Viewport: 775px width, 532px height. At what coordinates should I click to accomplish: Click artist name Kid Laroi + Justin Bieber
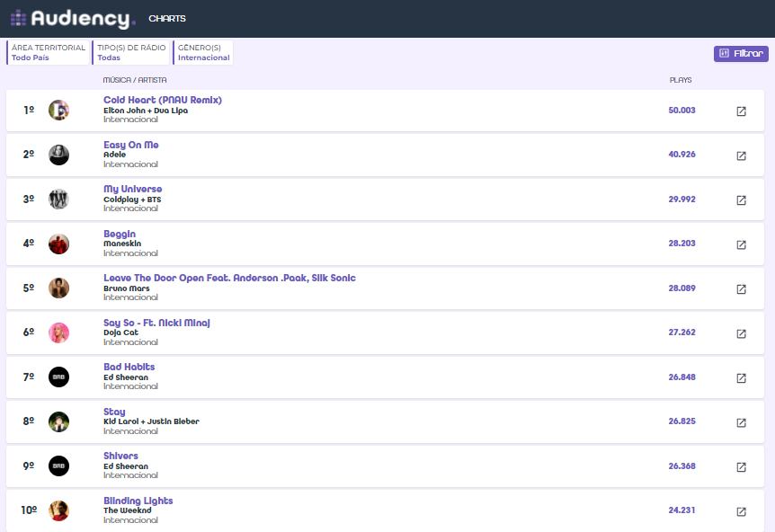coord(151,421)
